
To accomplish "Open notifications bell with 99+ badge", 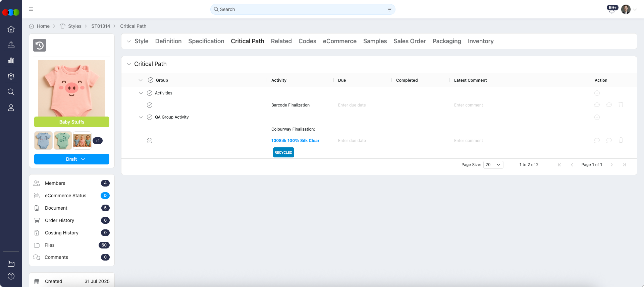I will tap(611, 10).
